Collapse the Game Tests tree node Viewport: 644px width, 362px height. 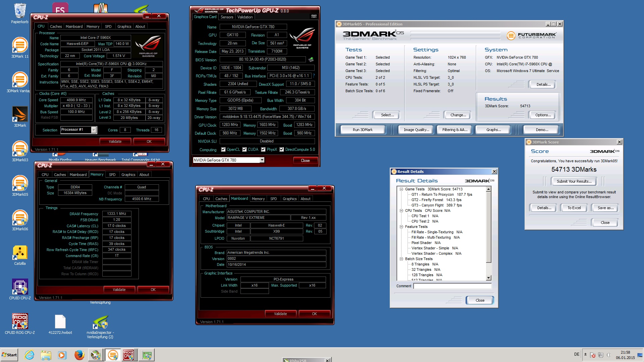point(401,189)
